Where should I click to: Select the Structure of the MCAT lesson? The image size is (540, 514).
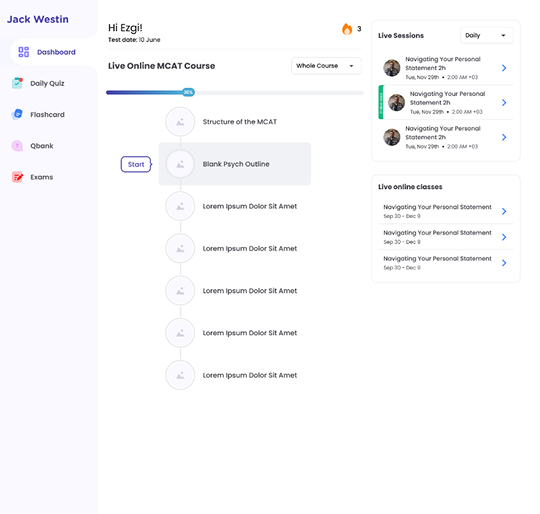[x=240, y=122]
